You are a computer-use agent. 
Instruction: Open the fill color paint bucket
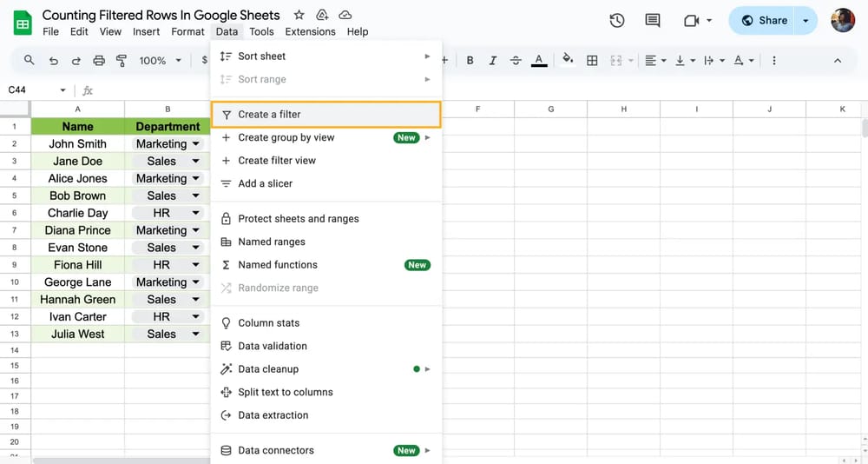tap(568, 61)
